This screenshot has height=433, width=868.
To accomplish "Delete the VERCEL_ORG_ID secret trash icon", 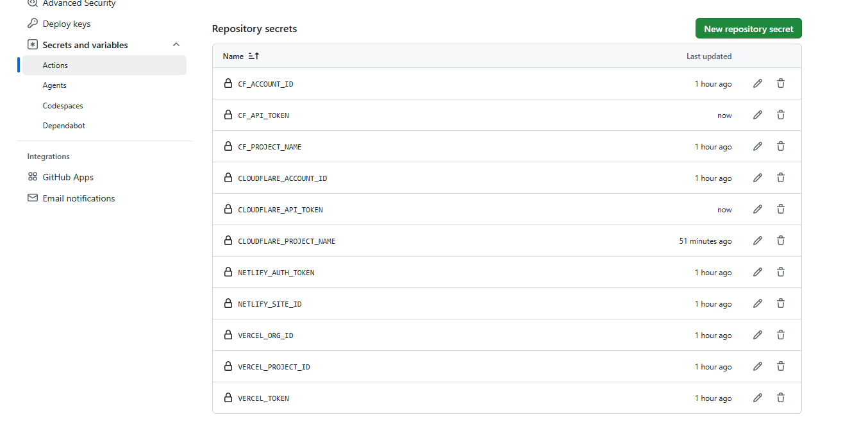I will pos(781,335).
